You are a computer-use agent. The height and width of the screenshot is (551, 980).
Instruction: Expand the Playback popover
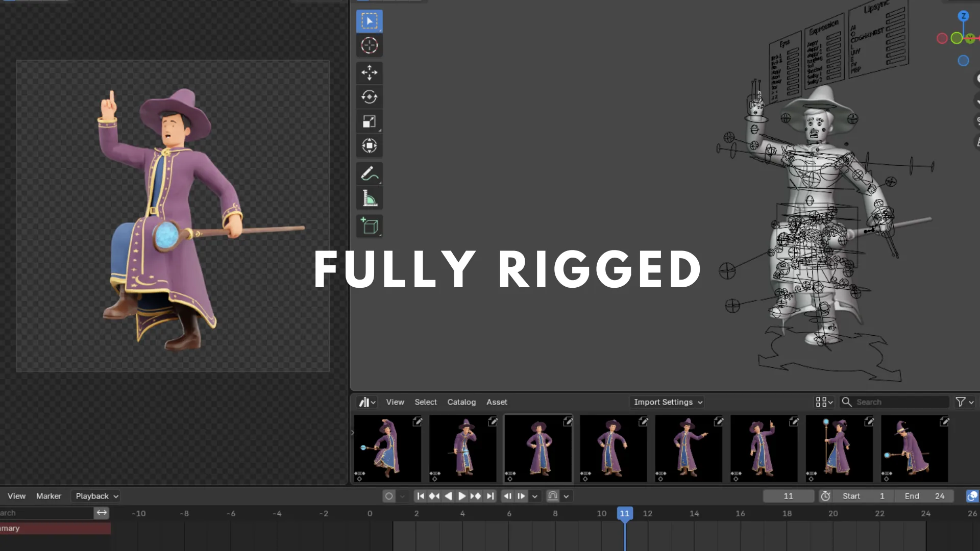tap(96, 496)
